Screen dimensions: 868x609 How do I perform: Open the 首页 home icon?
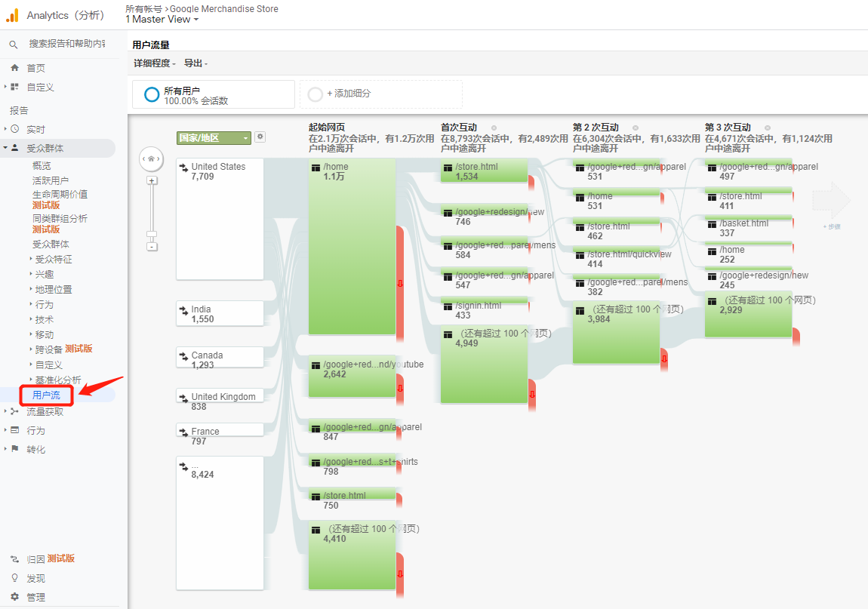click(15, 68)
